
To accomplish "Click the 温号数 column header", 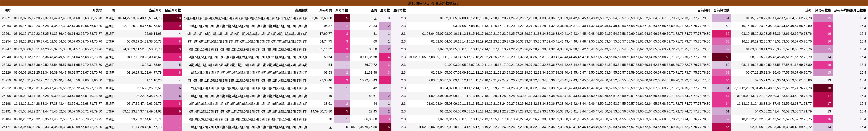I will coord(385,11).
